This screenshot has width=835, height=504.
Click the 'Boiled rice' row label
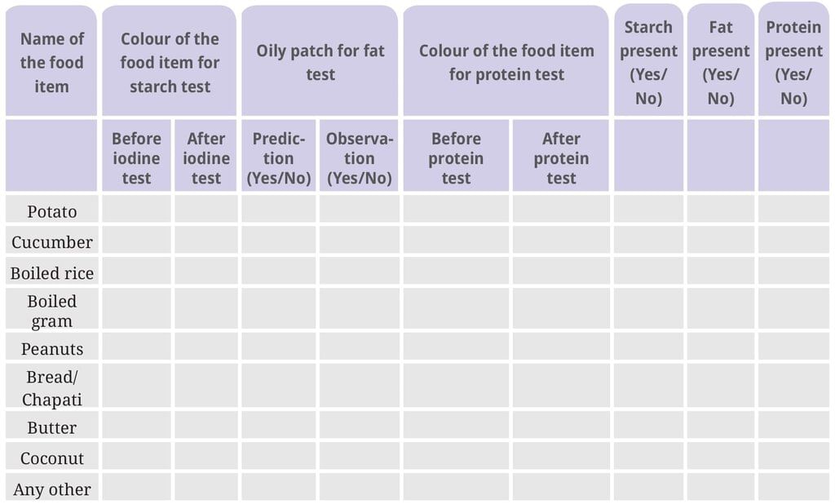[51, 272]
